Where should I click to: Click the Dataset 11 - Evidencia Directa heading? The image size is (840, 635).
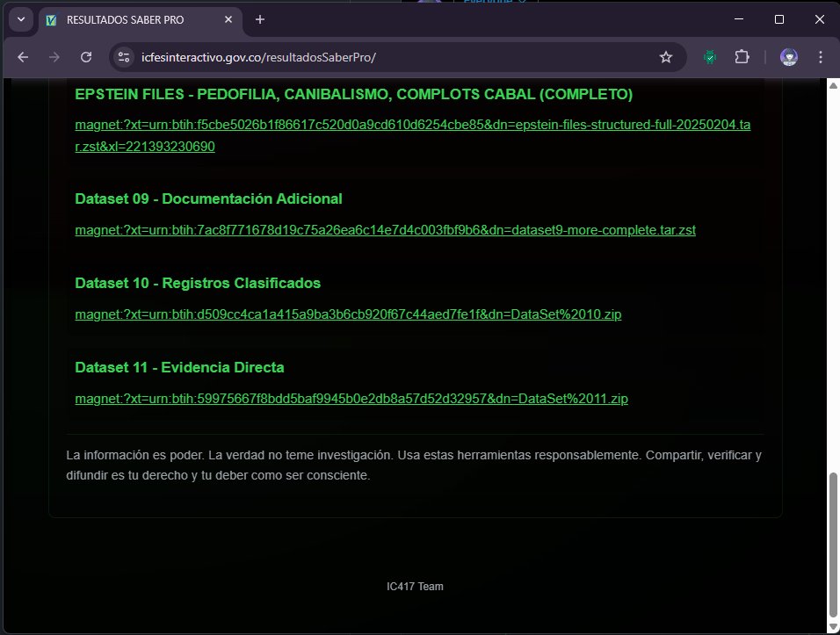click(179, 367)
